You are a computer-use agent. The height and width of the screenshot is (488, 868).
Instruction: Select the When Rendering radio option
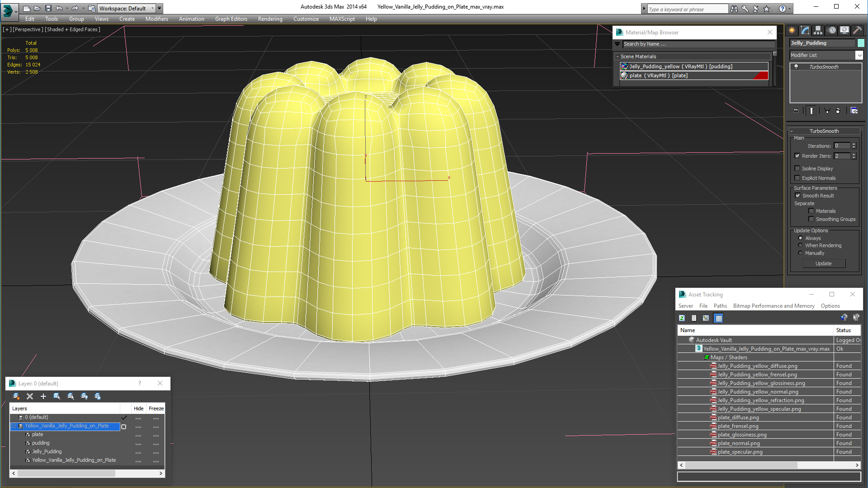[x=800, y=245]
